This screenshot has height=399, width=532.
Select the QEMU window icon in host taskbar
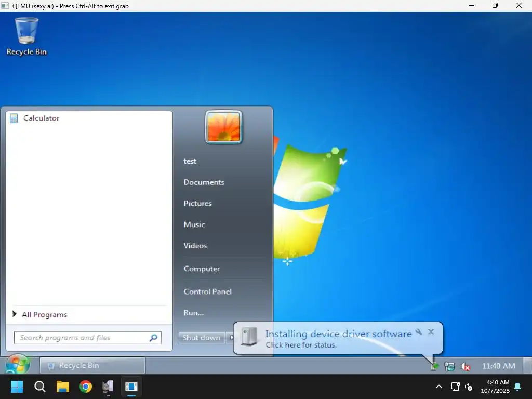131,387
